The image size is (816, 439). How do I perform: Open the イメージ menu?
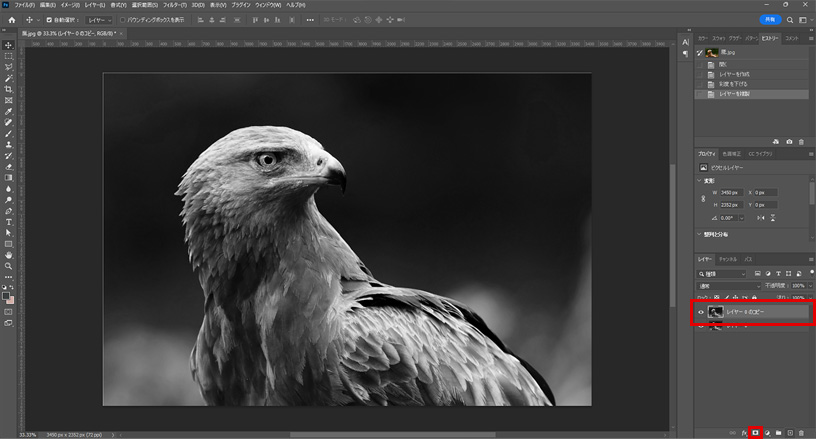[x=70, y=5]
